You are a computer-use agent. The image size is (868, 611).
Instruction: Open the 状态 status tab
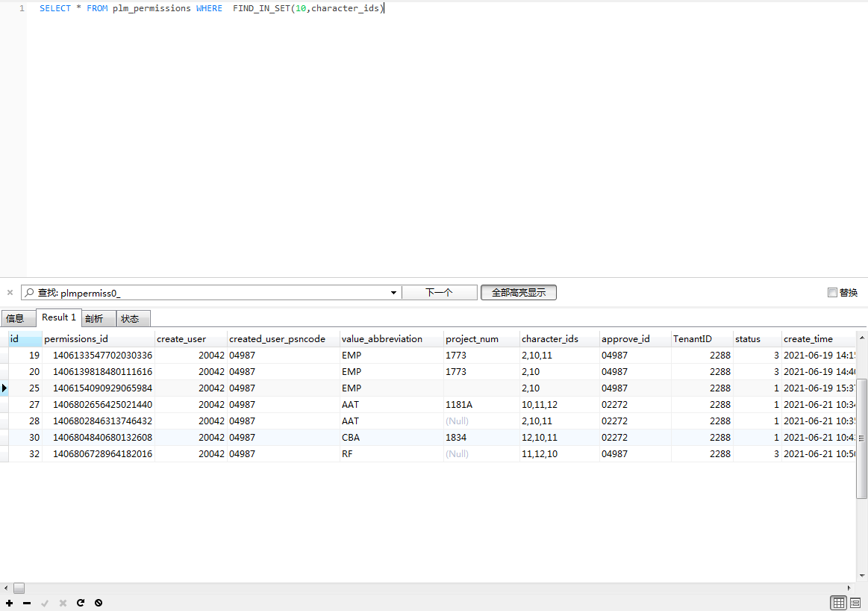coord(133,318)
